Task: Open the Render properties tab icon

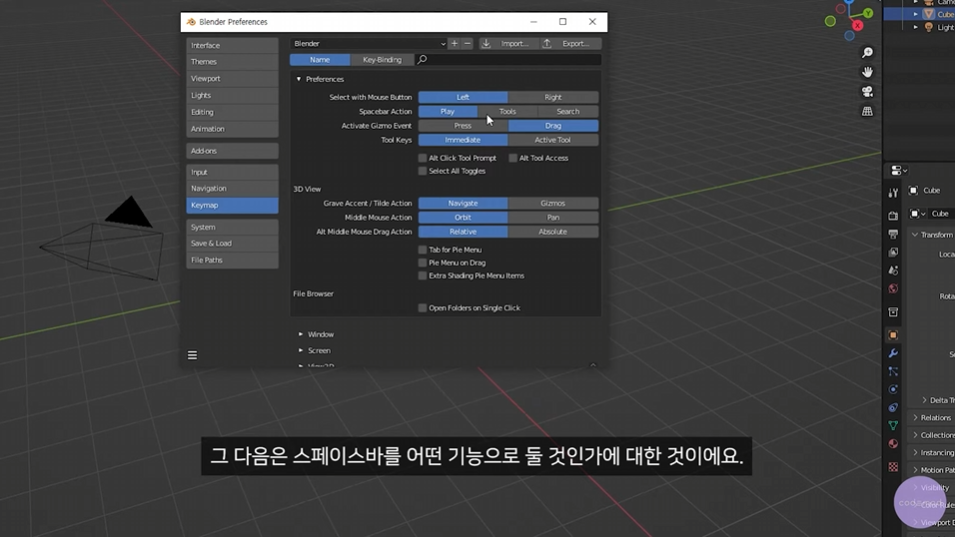Action: [893, 216]
